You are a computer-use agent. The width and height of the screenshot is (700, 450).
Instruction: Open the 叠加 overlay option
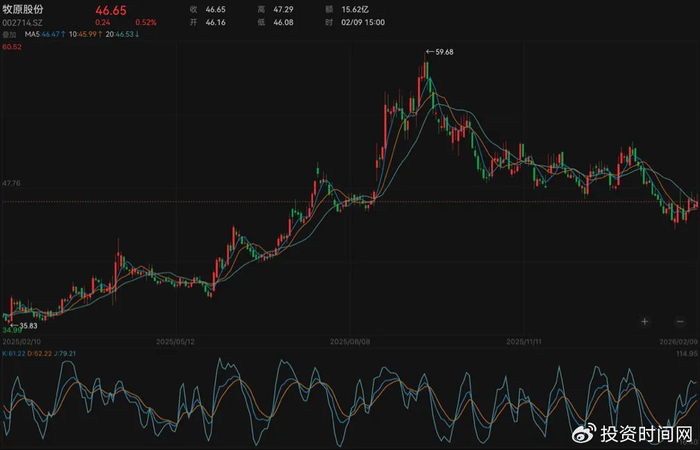coord(10,35)
